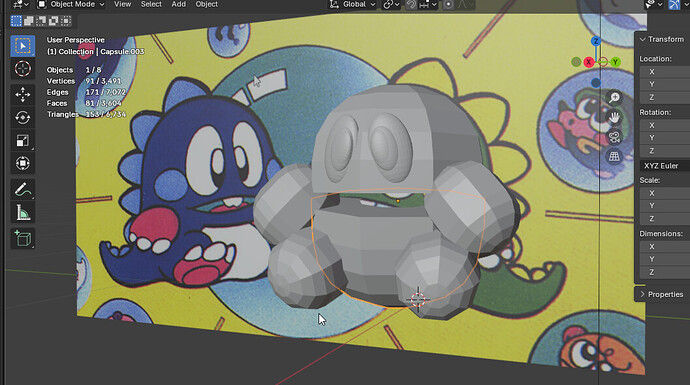Image resolution: width=690 pixels, height=385 pixels.
Task: Click the Location Z field
Action: [x=664, y=97]
